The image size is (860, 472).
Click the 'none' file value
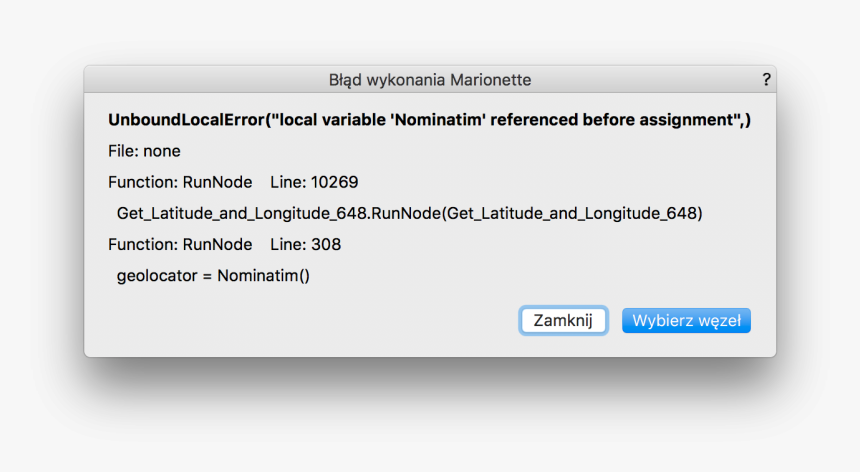(x=162, y=151)
